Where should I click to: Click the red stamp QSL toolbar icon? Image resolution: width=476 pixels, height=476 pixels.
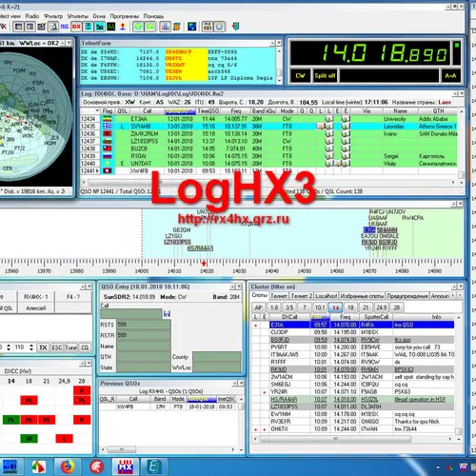coord(123,27)
